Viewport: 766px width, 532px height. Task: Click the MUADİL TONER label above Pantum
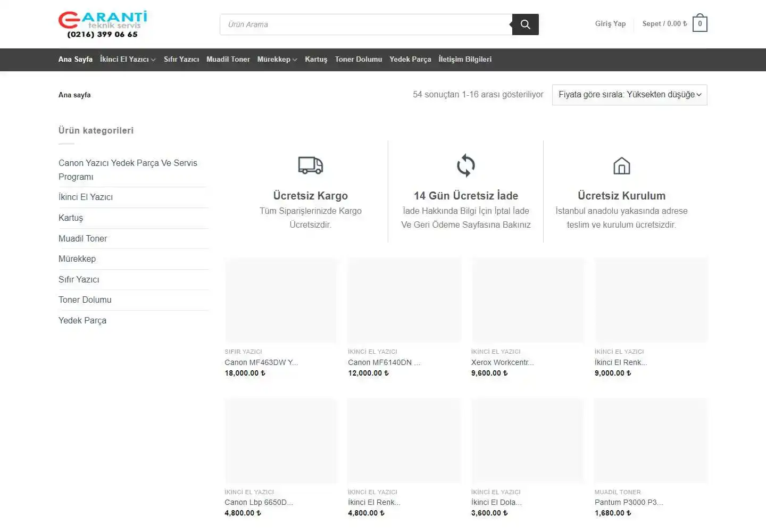pos(618,492)
